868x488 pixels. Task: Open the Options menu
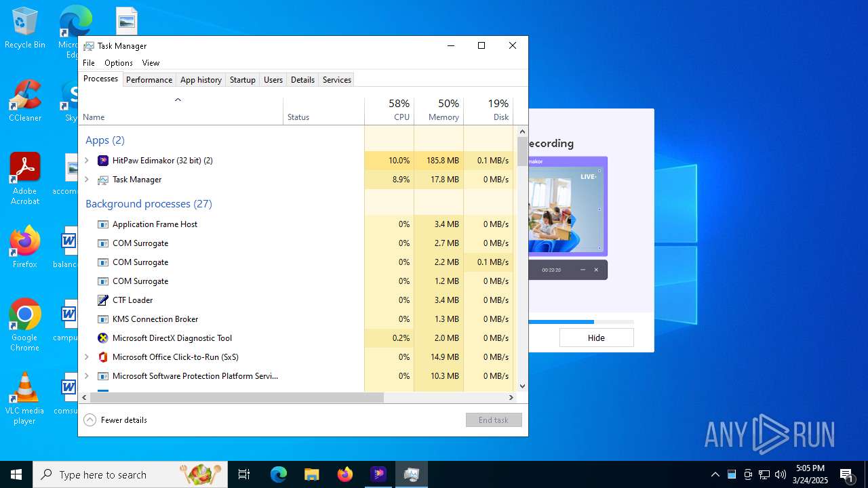click(x=119, y=63)
